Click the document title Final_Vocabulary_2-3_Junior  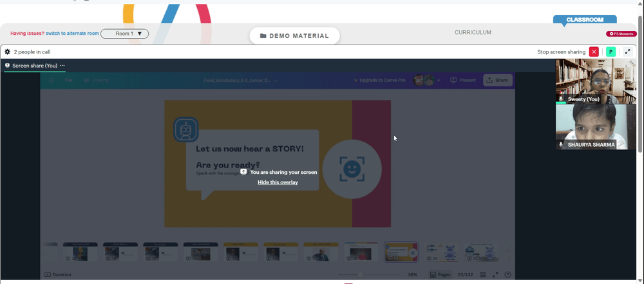pyautogui.click(x=238, y=80)
